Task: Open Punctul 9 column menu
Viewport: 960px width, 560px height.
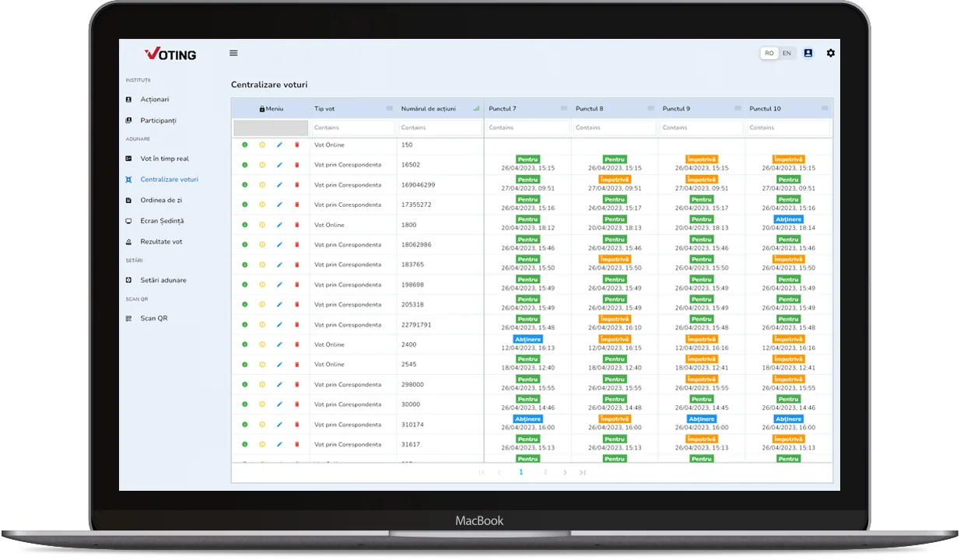Action: click(738, 109)
